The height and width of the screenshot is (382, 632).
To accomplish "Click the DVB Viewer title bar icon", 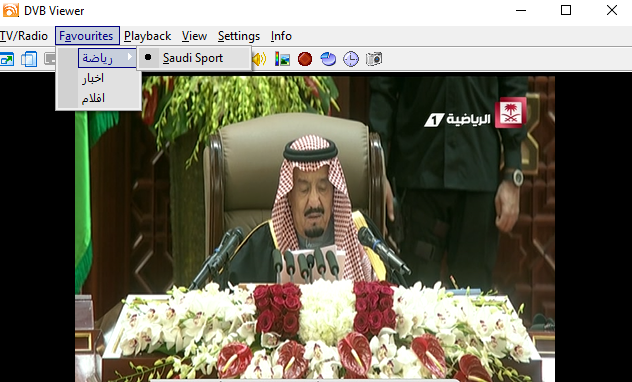I will [x=10, y=10].
